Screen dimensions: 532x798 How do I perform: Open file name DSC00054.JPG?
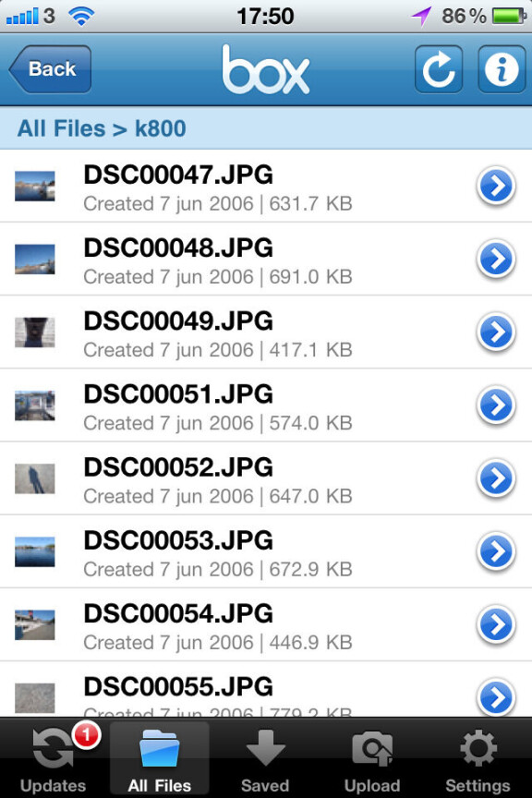point(178,613)
